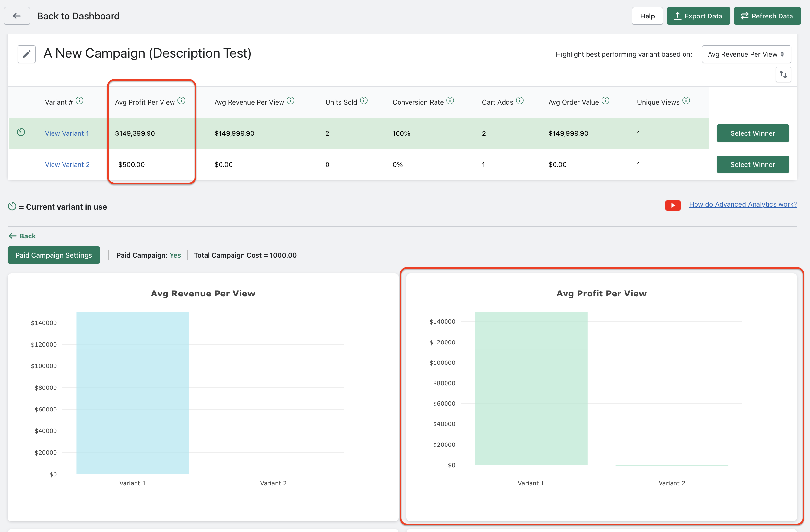Open View Variant 1 link
The width and height of the screenshot is (810, 532).
(x=67, y=133)
